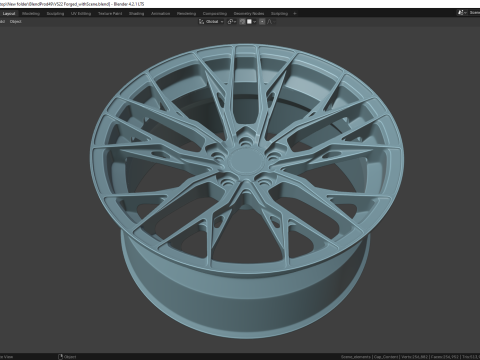The image size is (480, 360).
Task: Add a new workspace with plus icon
Action: click(x=295, y=14)
